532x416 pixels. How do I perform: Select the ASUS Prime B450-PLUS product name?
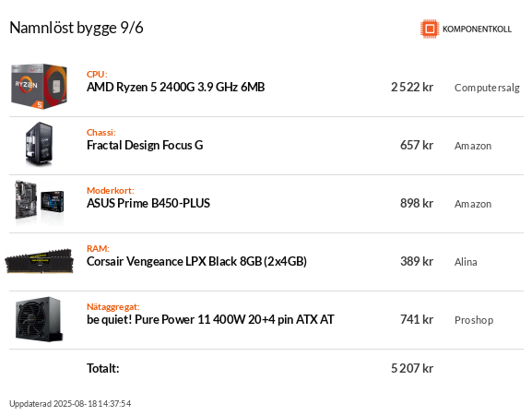pos(148,203)
